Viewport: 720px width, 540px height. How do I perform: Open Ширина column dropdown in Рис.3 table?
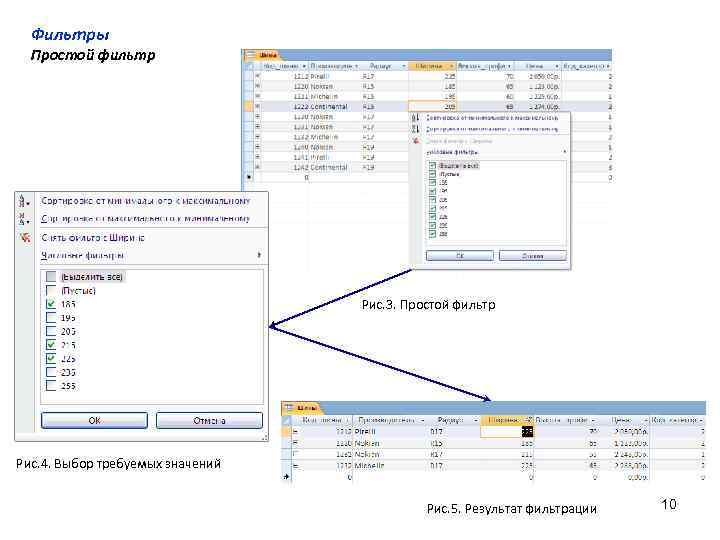452,67
